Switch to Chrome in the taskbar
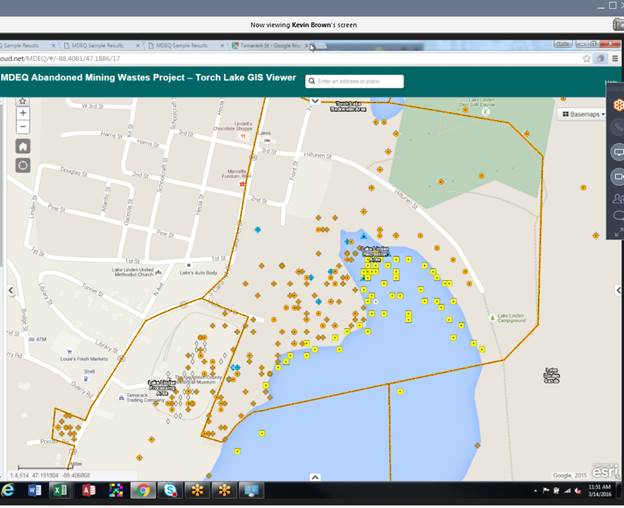The image size is (624, 508). point(142,490)
